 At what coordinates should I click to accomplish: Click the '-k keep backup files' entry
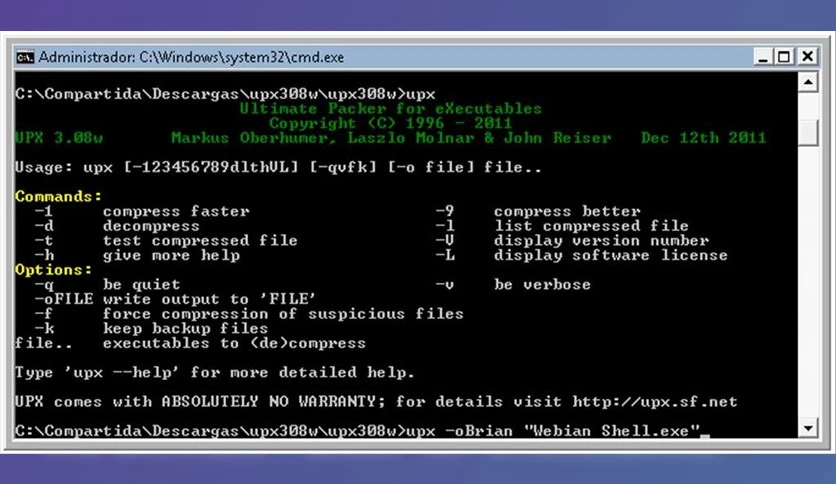(151, 328)
